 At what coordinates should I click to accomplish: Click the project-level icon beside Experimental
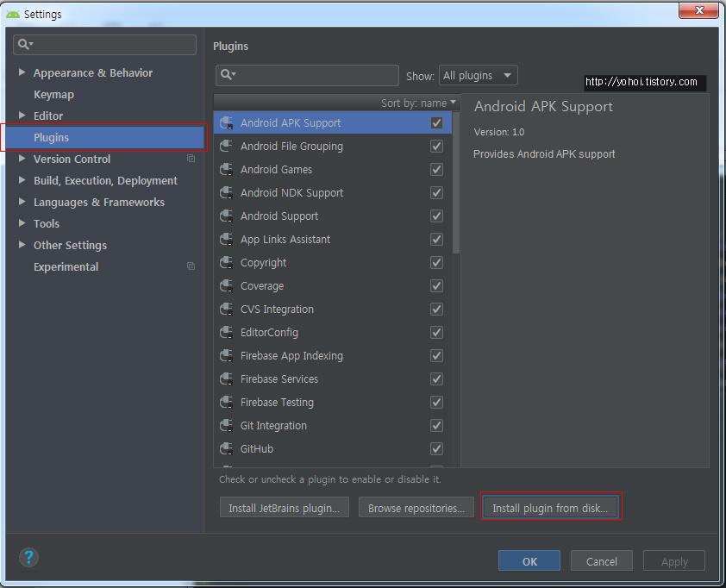[191, 266]
